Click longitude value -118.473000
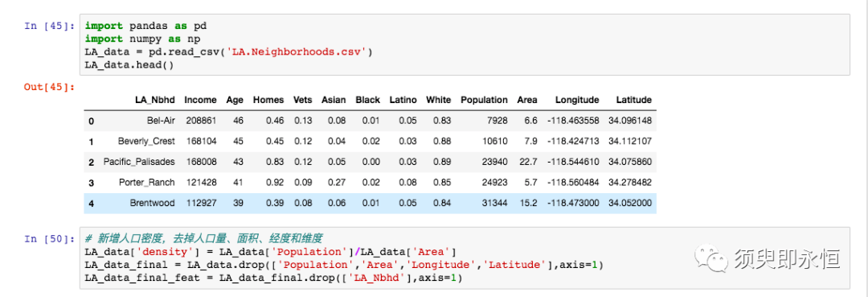The width and height of the screenshot is (868, 297). (573, 204)
